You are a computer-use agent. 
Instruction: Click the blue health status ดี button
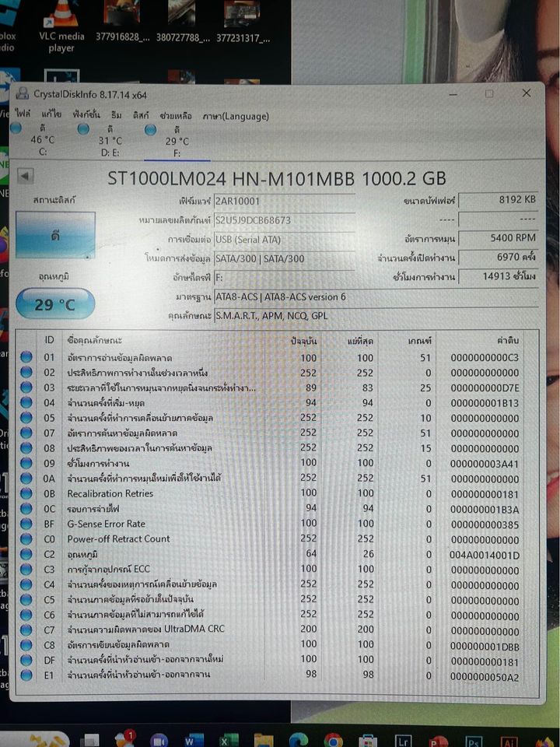pos(55,235)
